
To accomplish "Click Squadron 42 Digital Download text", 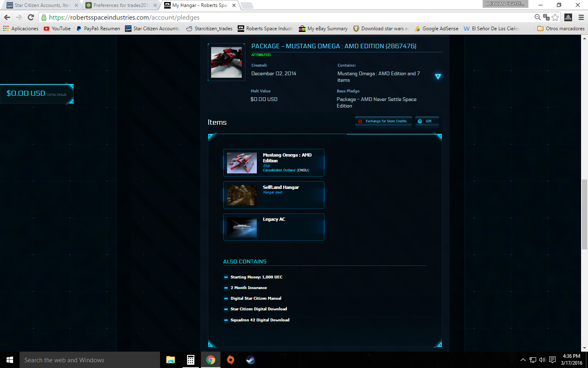I will pyautogui.click(x=260, y=320).
